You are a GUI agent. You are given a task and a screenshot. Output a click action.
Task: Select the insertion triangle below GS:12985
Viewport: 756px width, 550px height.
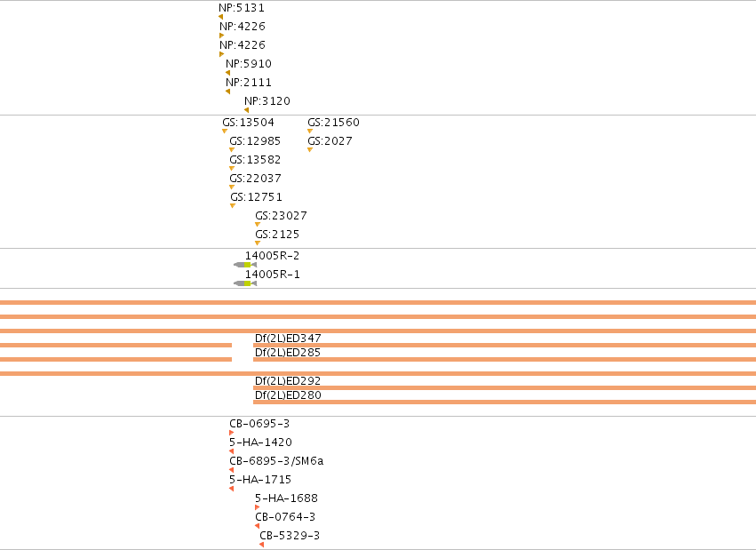click(232, 150)
